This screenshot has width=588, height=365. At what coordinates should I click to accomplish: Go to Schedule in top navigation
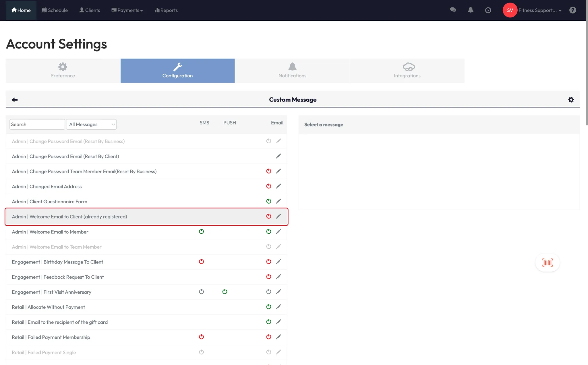point(55,10)
